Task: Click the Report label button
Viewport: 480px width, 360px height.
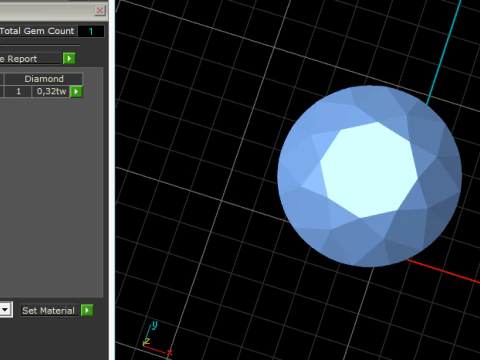Action: pyautogui.click(x=31, y=59)
